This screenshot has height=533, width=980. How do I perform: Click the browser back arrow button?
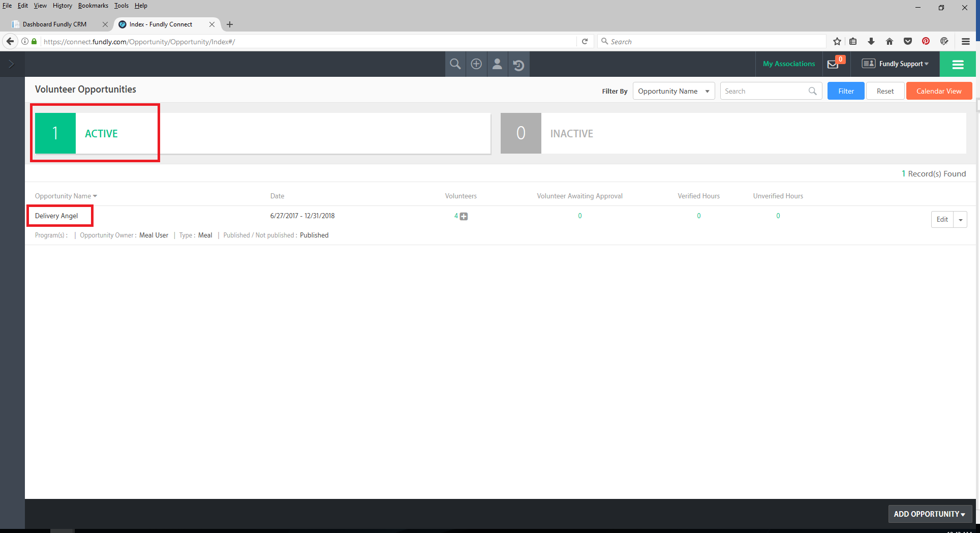click(x=10, y=41)
